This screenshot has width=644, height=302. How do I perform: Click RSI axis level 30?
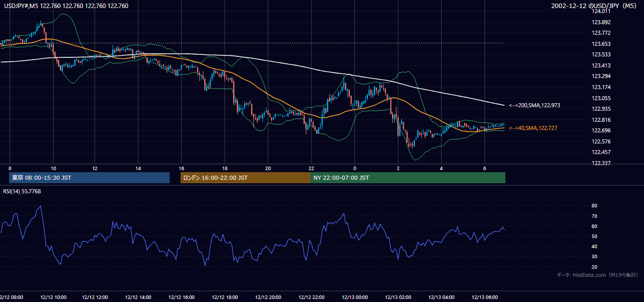[594, 257]
